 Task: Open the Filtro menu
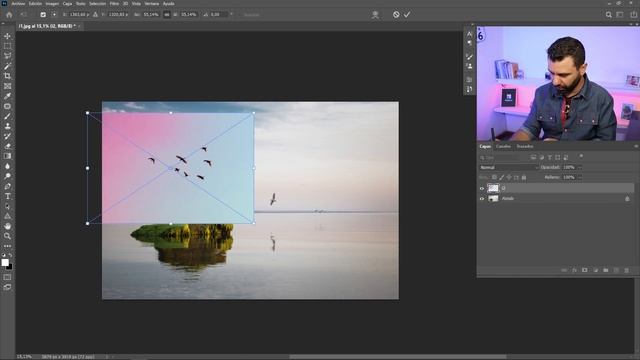click(114, 3)
